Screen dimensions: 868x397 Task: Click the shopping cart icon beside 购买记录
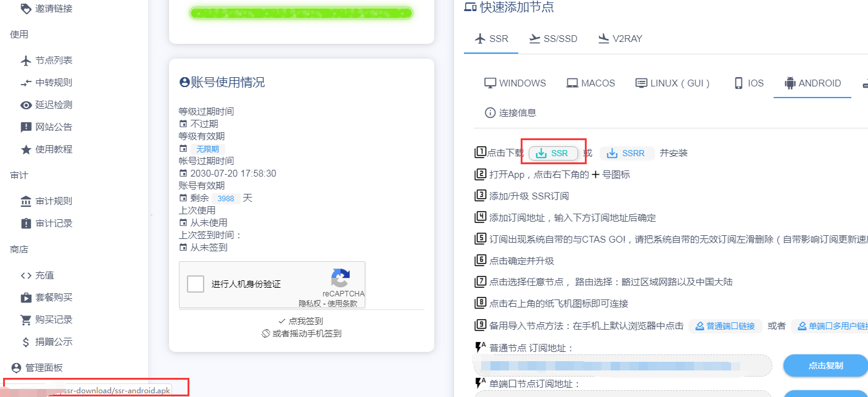point(26,320)
